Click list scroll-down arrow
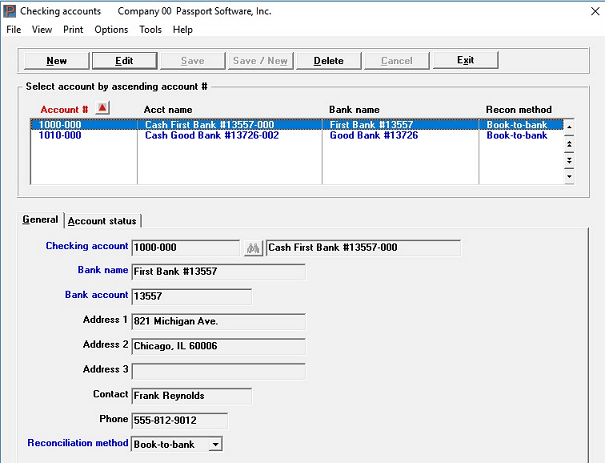The width and height of the screenshot is (605, 463). [569, 176]
